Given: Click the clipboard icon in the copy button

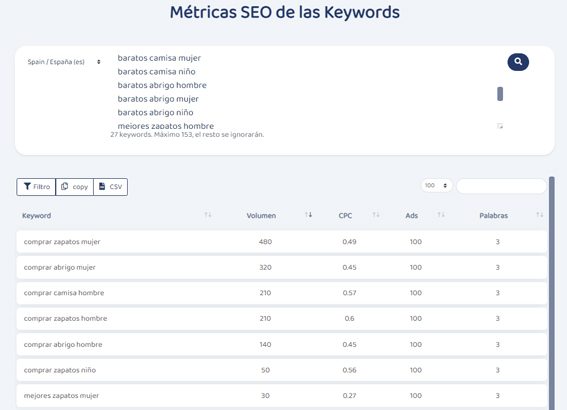Looking at the screenshot, I should [x=64, y=186].
